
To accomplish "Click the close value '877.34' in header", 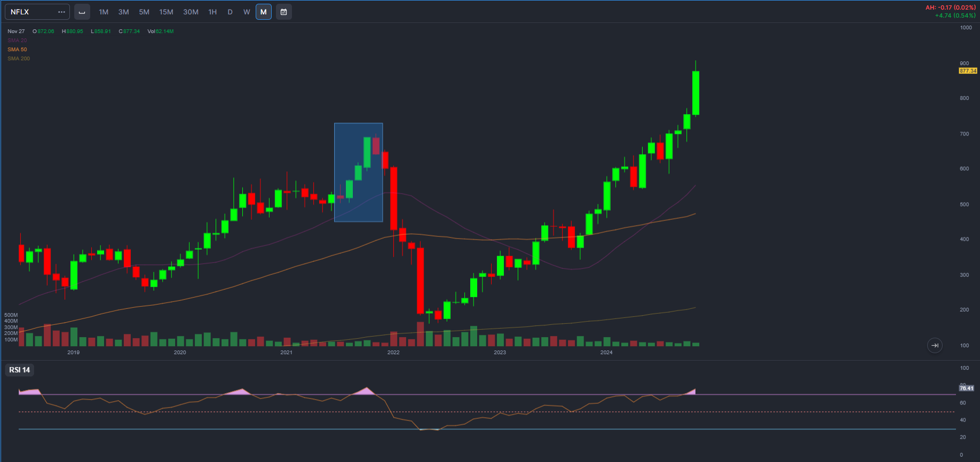I will tap(131, 31).
